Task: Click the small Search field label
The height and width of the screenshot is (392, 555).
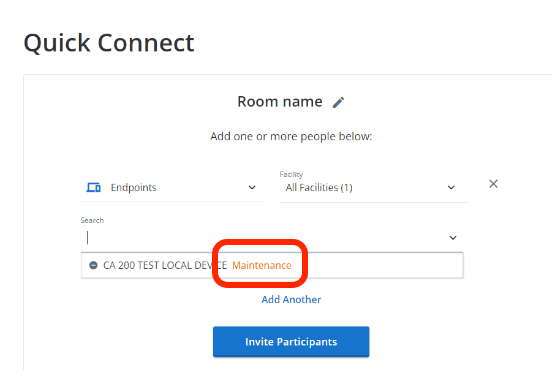Action: tap(92, 221)
